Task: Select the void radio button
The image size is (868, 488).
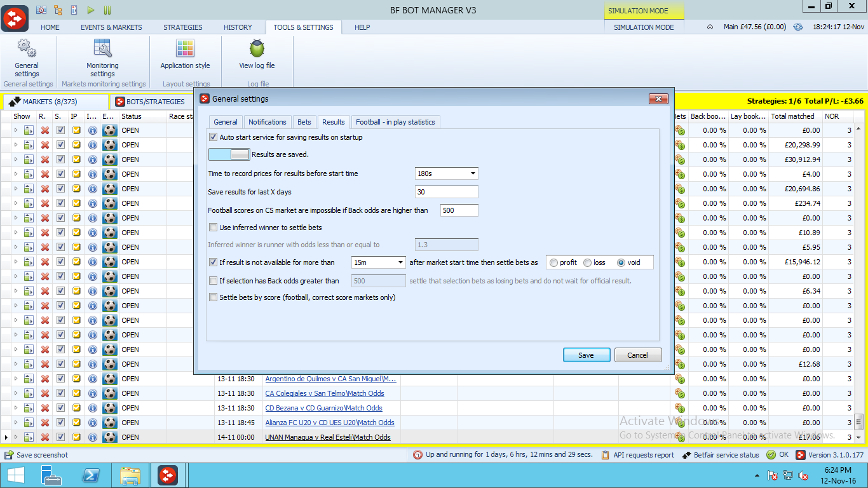Action: [x=621, y=262]
